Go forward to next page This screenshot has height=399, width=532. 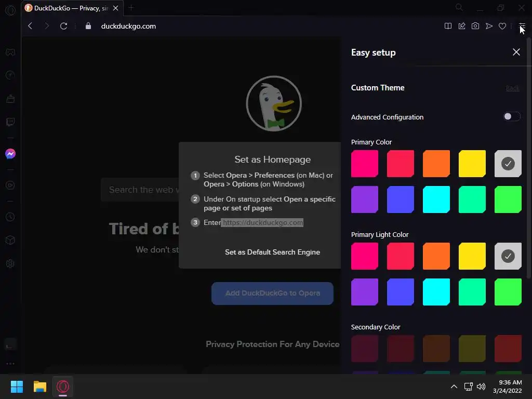47,26
